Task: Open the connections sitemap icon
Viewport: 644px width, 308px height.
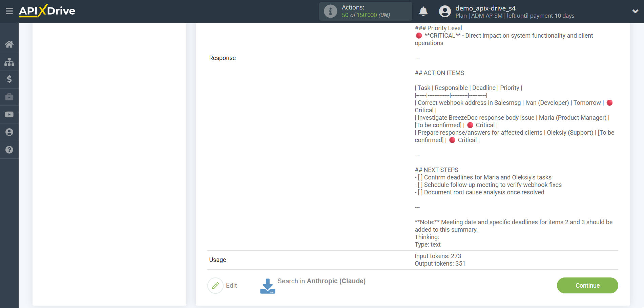Action: (x=9, y=62)
